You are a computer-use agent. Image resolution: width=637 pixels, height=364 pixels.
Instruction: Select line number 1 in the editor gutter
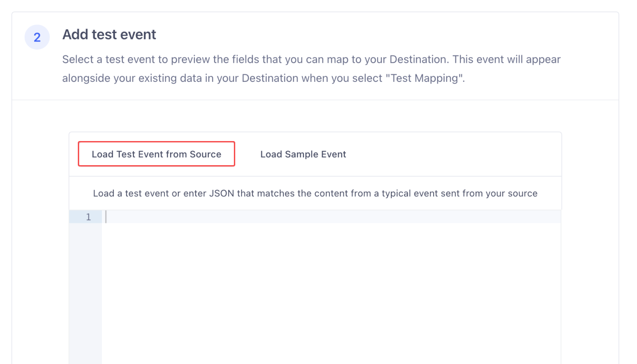click(x=88, y=217)
